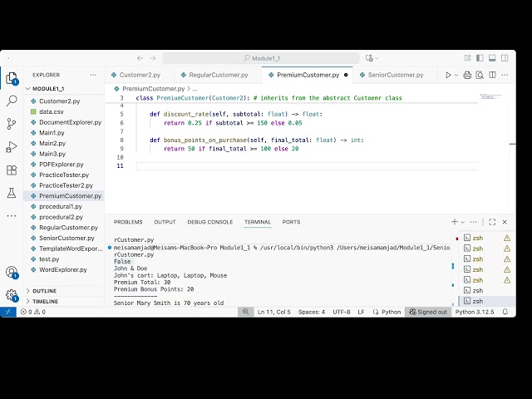
Task: Show errors and warnings in status bar
Action: [x=33, y=313]
